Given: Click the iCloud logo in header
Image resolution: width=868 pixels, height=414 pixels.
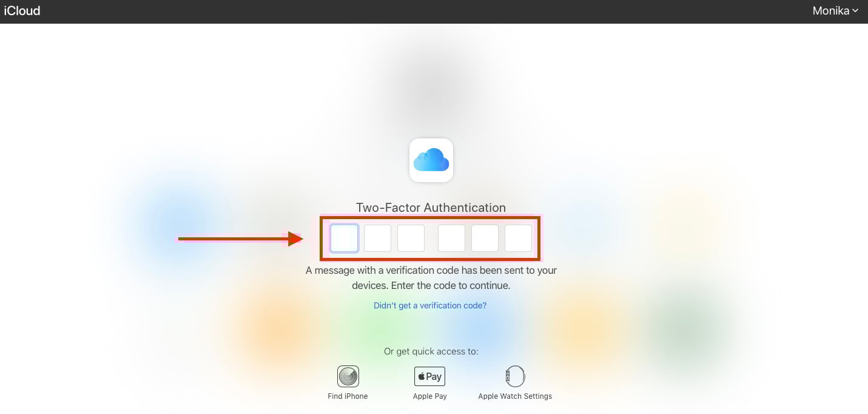Looking at the screenshot, I should 22,10.
